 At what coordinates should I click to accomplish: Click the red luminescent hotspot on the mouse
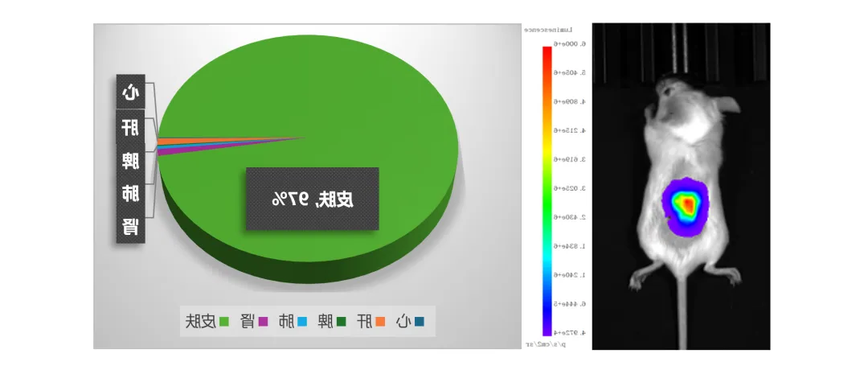688,206
